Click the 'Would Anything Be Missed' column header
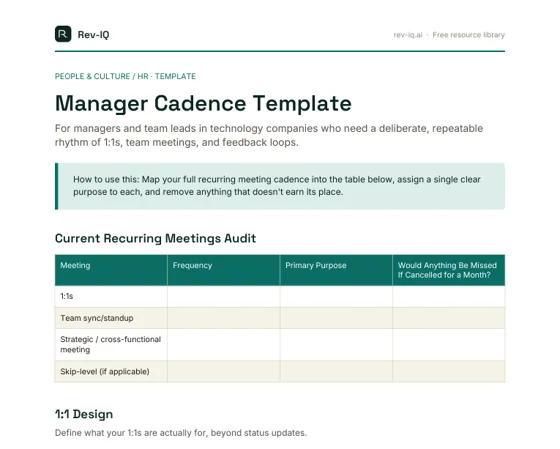The width and height of the screenshot is (560, 449). coord(449,270)
